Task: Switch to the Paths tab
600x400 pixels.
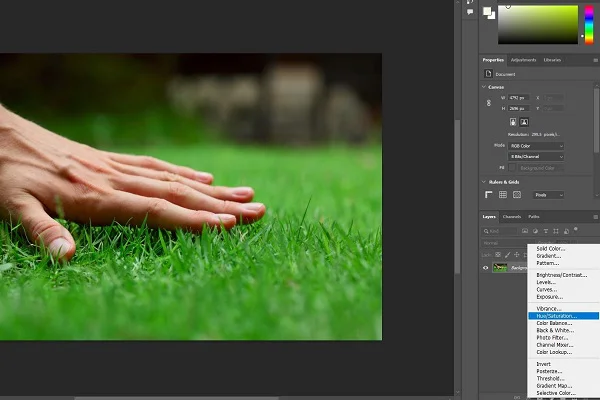Action: coord(534,217)
